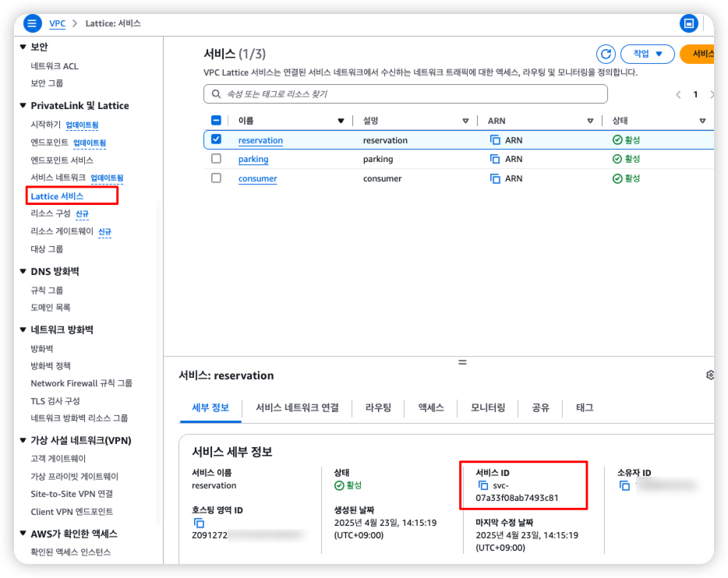Sort by 상태 column arrow
The width and height of the screenshot is (728, 578).
(x=702, y=121)
